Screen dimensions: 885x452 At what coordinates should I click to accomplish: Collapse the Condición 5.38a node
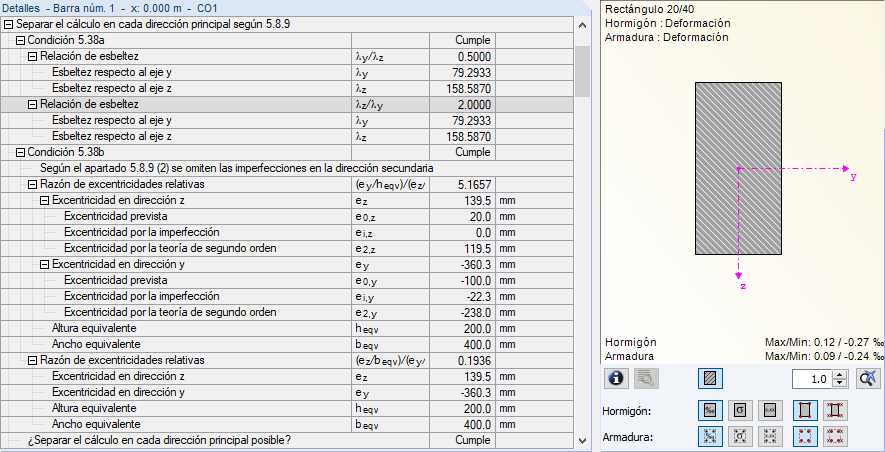point(20,41)
